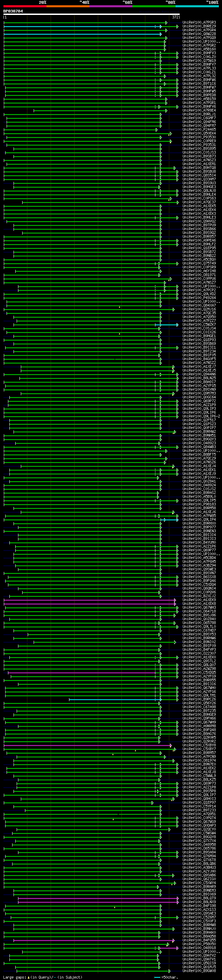Select the UniRef100_P58050 label
Viewport: 222px width, 980px height.
click(199, 944)
